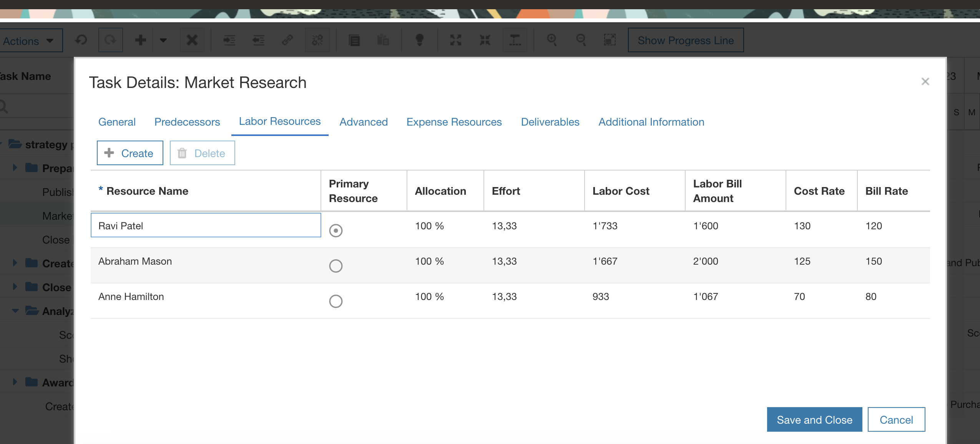The width and height of the screenshot is (980, 444).
Task: Click Ravi Patel primary resource radio
Action: coord(336,230)
